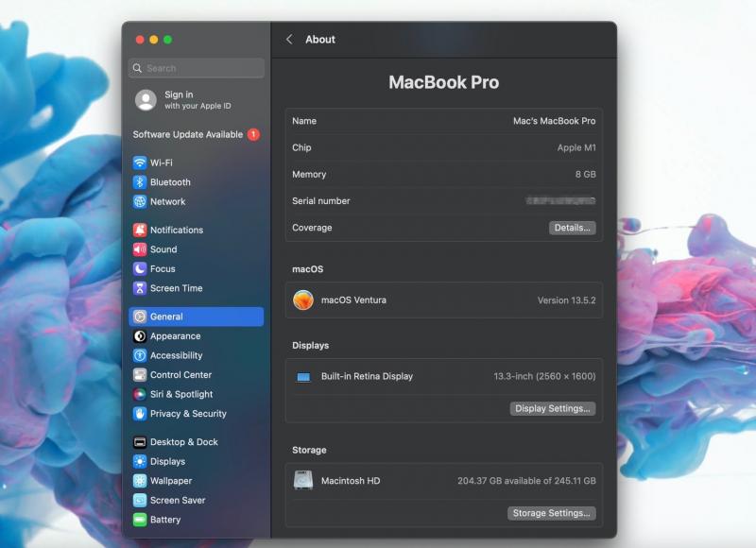This screenshot has width=756, height=548.
Task: Click the blurred serial number value
Action: pyautogui.click(x=560, y=200)
